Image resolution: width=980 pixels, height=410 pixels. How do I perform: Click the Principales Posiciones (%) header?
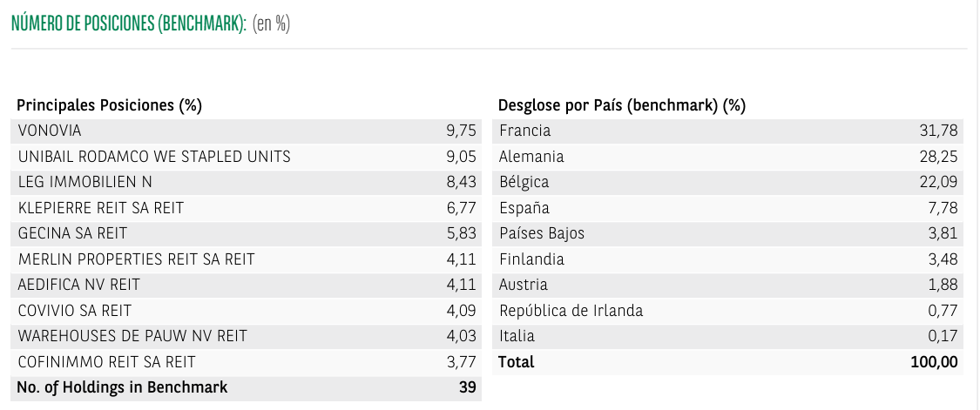tap(110, 106)
